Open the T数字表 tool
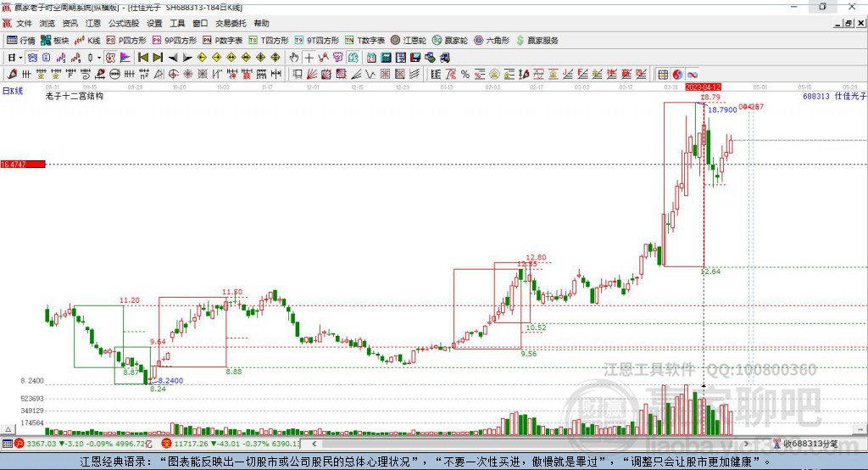The image size is (868, 470). point(364,41)
